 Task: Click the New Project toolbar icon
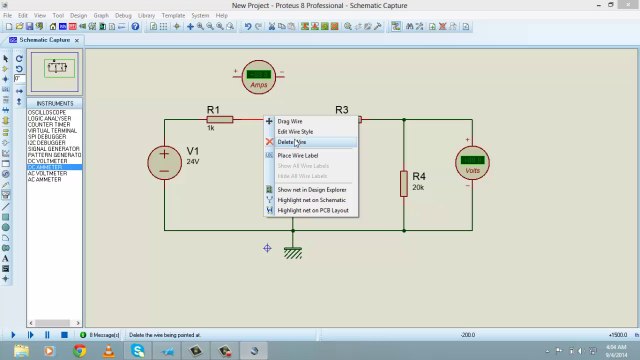pyautogui.click(x=9, y=27)
